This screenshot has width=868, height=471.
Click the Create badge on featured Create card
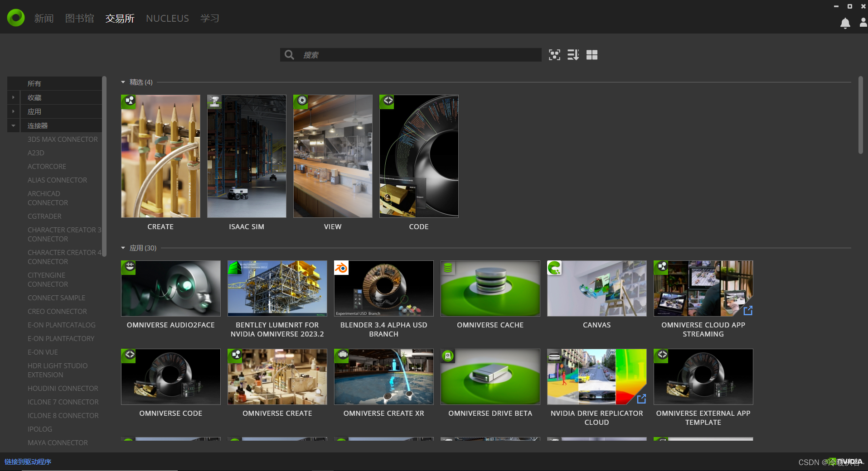point(129,102)
